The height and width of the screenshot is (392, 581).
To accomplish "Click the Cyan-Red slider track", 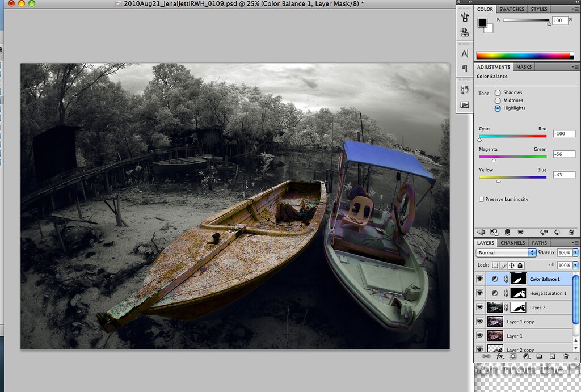I will pos(513,136).
